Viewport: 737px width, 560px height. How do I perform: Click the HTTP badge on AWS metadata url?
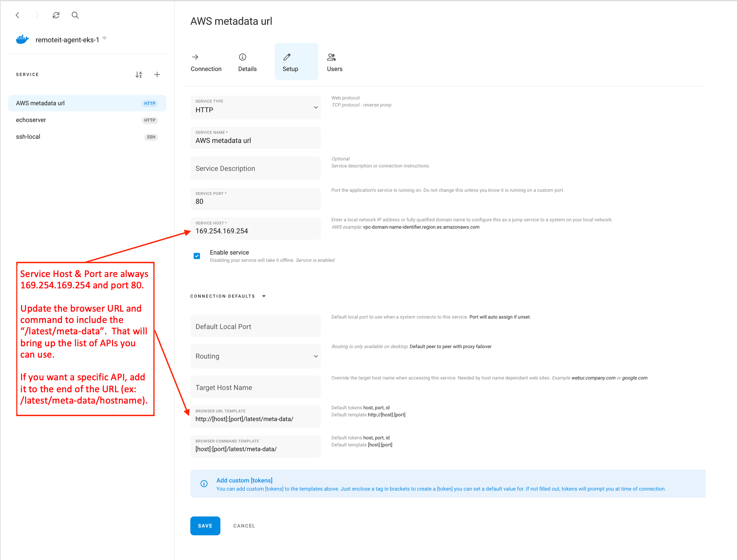point(149,103)
